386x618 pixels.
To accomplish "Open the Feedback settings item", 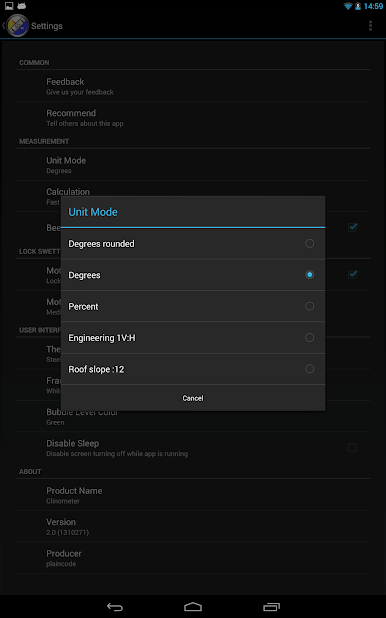I will [193, 86].
